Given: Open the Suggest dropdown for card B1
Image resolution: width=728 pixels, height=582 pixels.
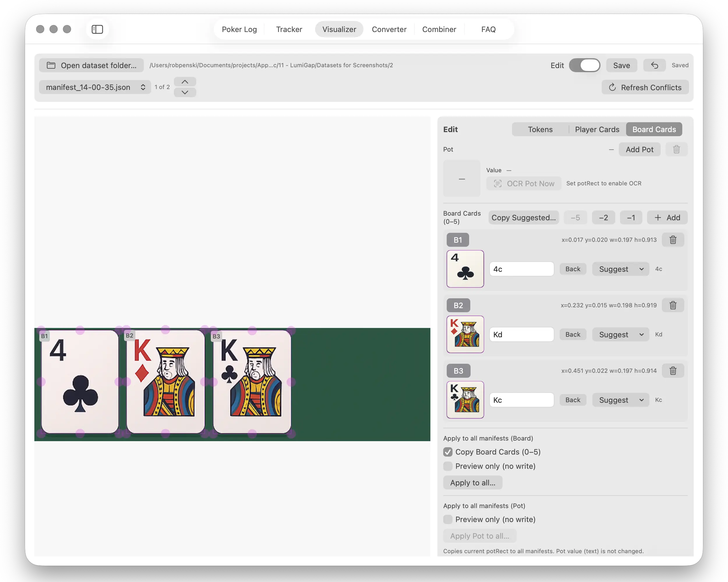Looking at the screenshot, I should [x=620, y=269].
